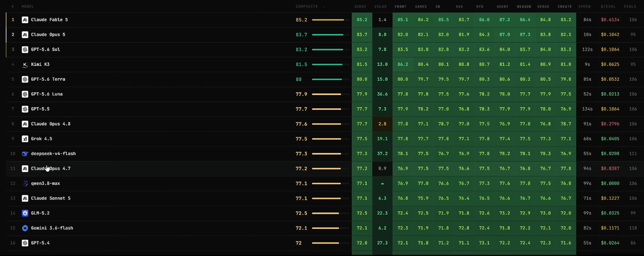644x256 pixels.
Task: Toggle the Composite column sort arrow
Action: coord(324,7)
